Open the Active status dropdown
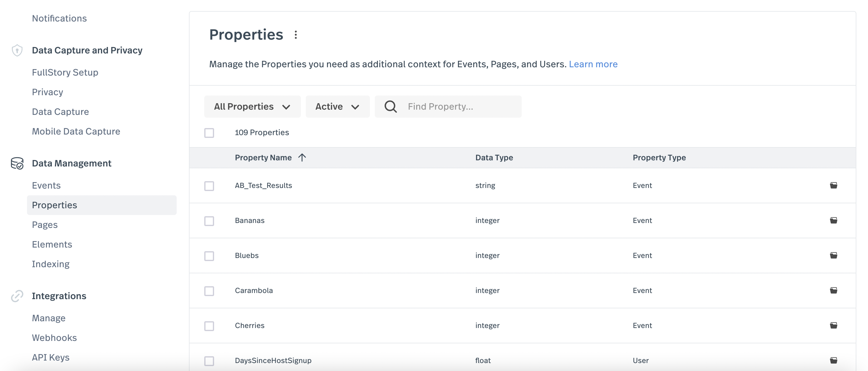868x371 pixels. pyautogui.click(x=337, y=107)
